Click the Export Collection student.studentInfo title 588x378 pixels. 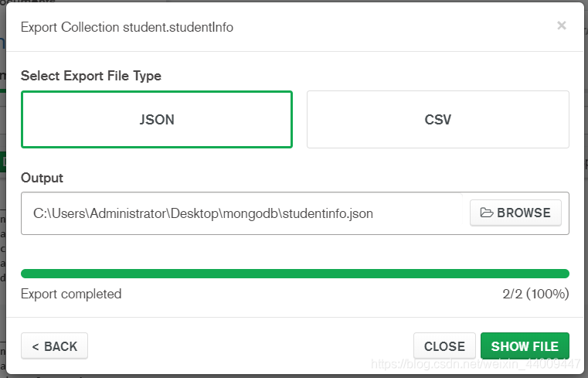pyautogui.click(x=127, y=28)
